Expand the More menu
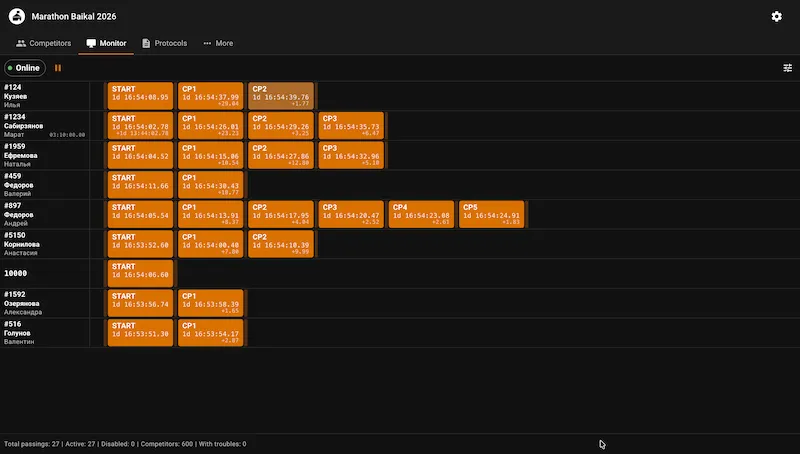800x454 pixels. point(218,43)
